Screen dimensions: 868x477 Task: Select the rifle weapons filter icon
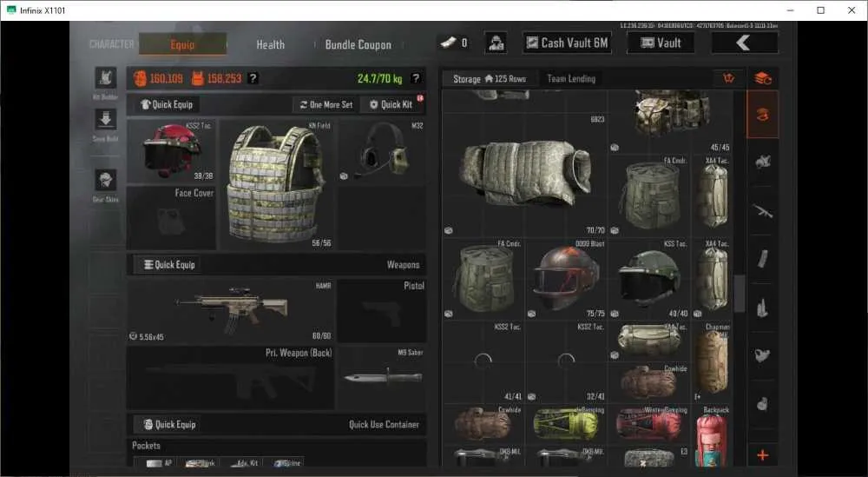(762, 210)
